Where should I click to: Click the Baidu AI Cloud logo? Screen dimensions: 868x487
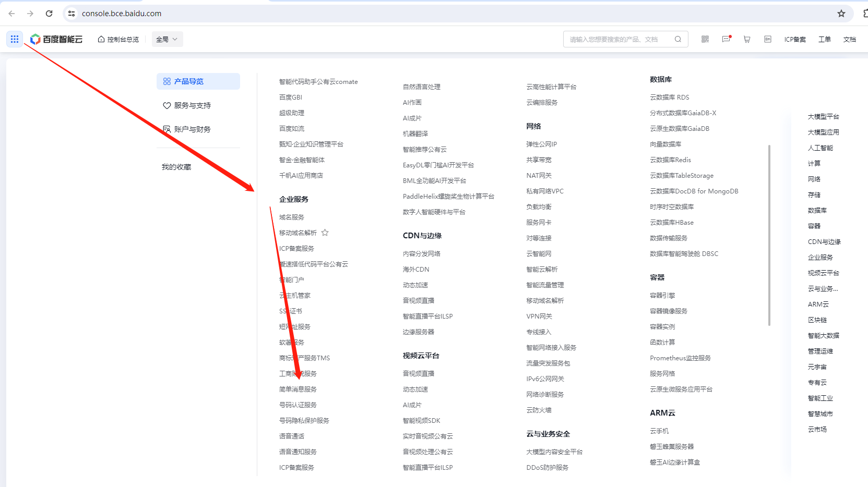point(56,39)
